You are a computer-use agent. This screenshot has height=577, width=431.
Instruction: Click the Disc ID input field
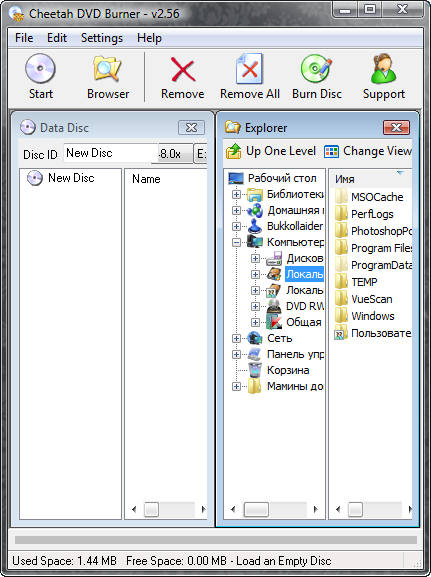coord(110,153)
